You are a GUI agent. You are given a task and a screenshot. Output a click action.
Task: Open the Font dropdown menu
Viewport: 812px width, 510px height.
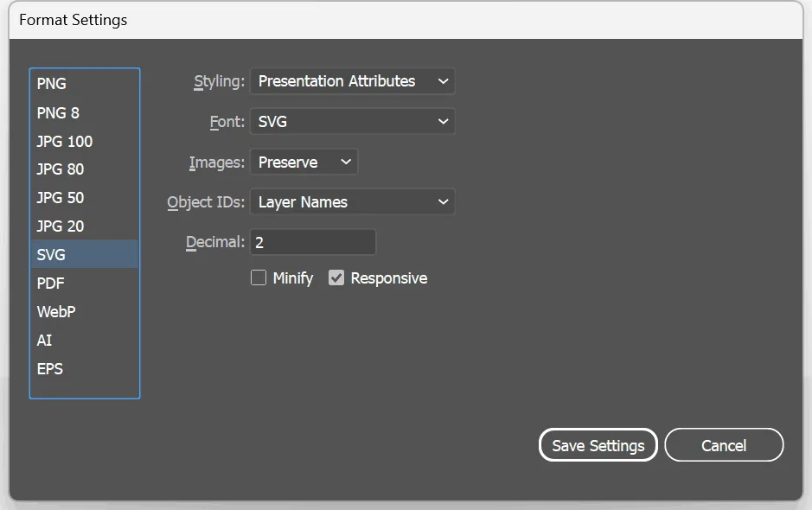click(352, 121)
